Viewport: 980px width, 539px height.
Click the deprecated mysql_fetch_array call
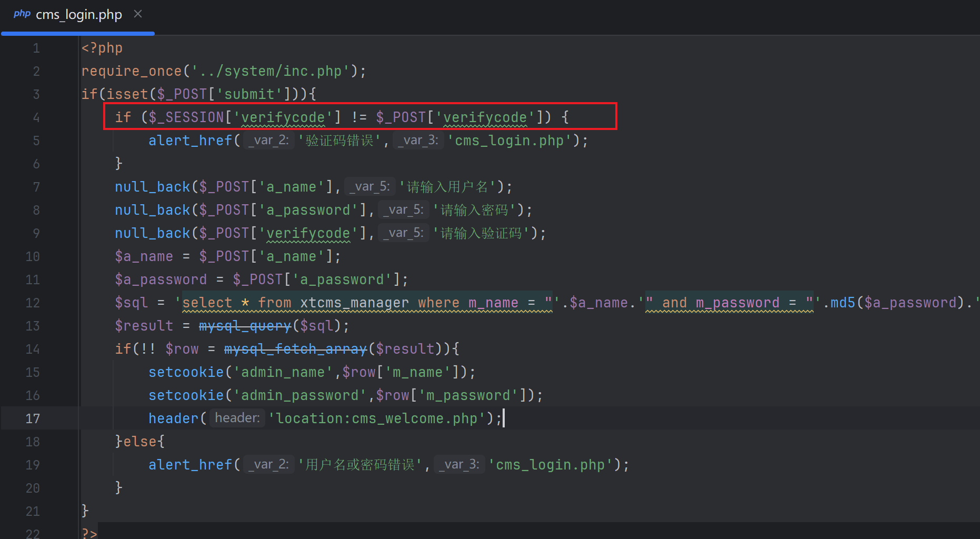(x=296, y=349)
